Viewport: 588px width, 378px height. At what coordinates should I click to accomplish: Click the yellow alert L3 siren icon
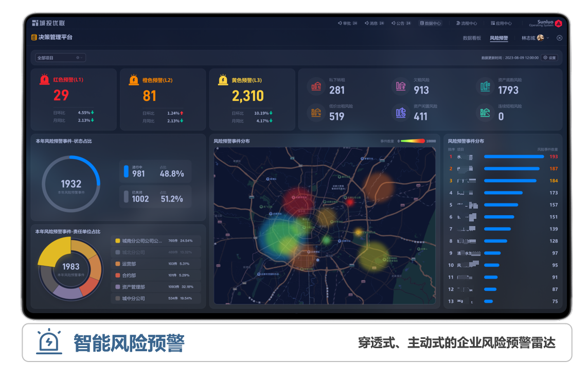223,80
